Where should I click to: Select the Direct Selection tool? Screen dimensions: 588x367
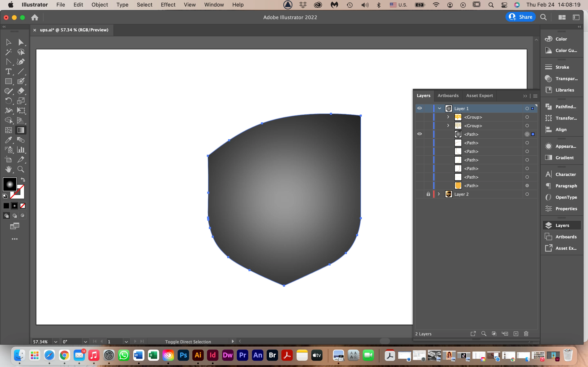pos(21,42)
